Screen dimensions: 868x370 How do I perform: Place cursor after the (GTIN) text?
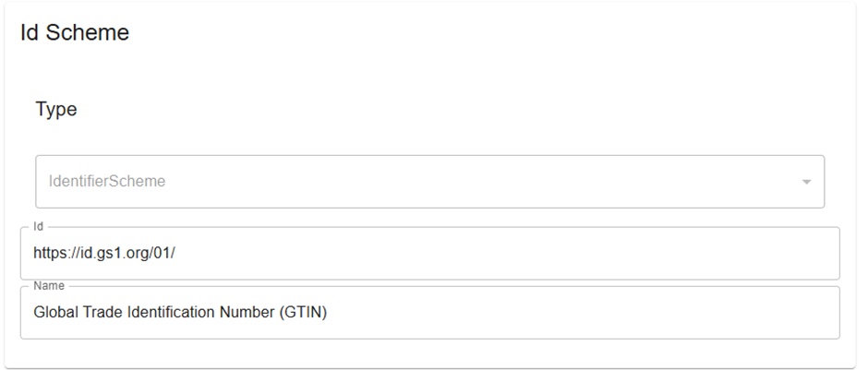[x=330, y=313]
